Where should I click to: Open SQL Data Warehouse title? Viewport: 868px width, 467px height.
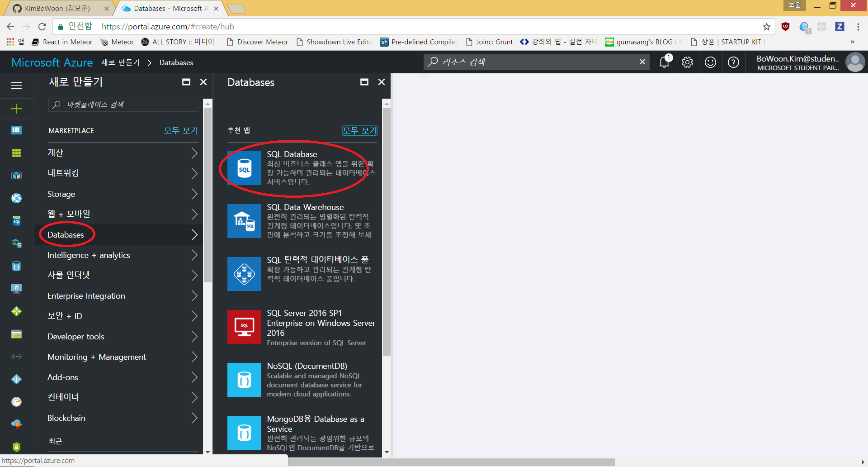coord(305,207)
